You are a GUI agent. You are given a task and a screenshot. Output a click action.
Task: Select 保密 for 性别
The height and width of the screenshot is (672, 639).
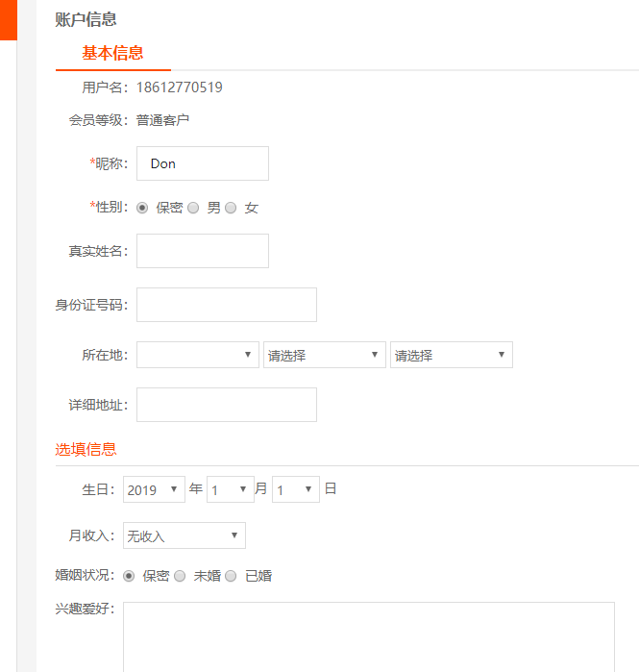coord(143,208)
